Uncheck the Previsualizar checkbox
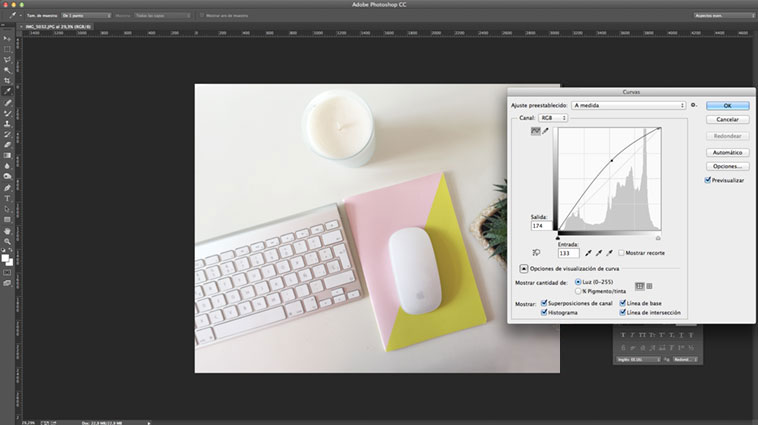Image resolution: width=758 pixels, height=425 pixels. [708, 181]
